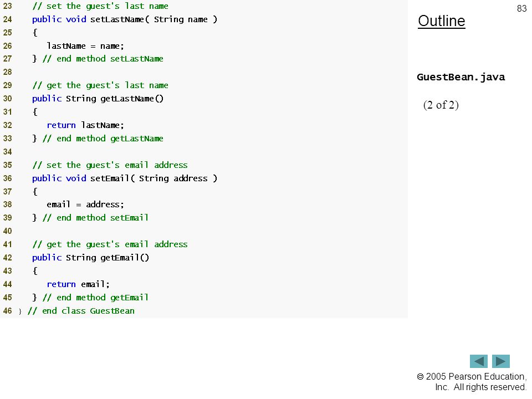Select "public void setEmail( String address )" line

125,178
